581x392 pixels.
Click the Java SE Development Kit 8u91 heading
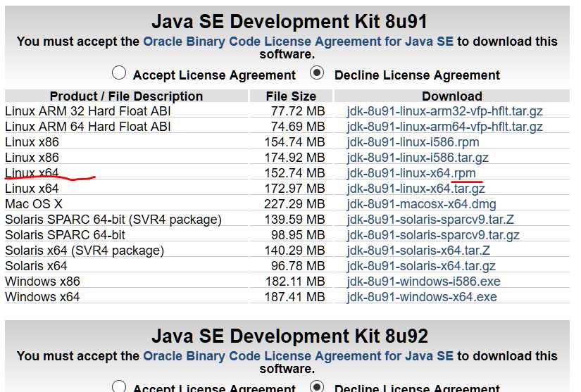[x=289, y=22]
